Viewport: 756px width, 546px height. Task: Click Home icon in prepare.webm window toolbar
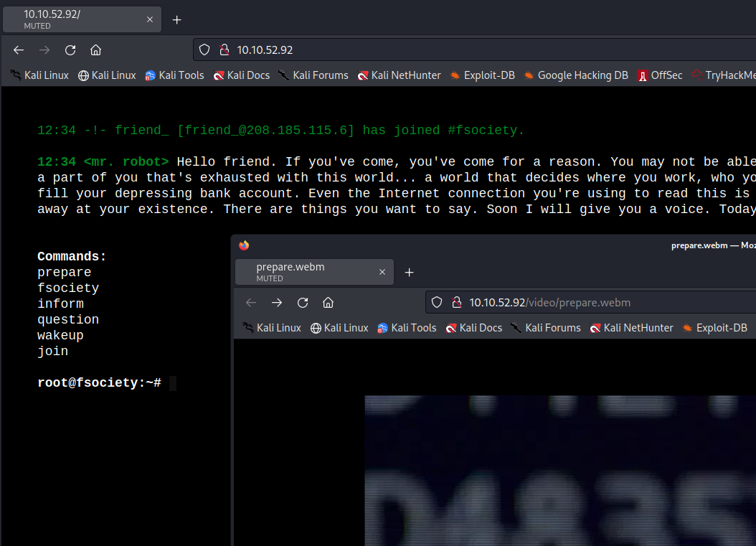(328, 303)
